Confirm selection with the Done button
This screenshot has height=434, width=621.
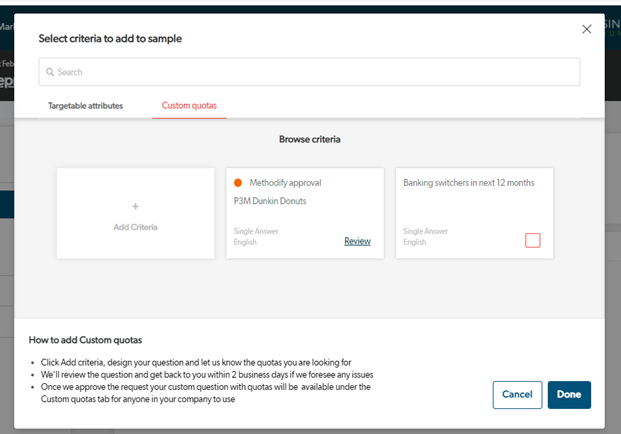click(x=568, y=394)
